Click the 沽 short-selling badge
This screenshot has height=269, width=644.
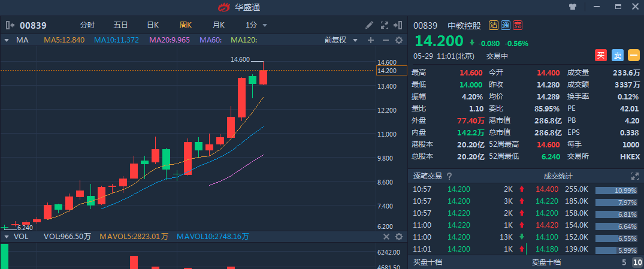click(493, 26)
